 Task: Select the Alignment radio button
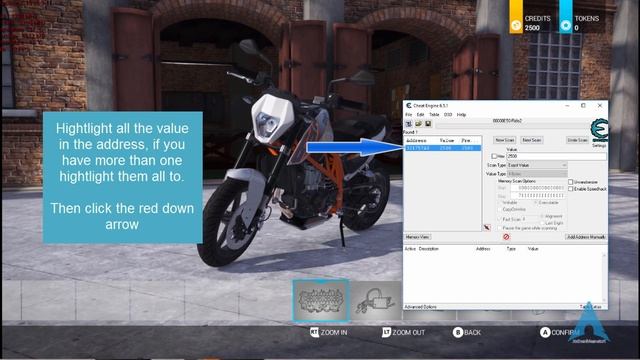click(x=542, y=216)
